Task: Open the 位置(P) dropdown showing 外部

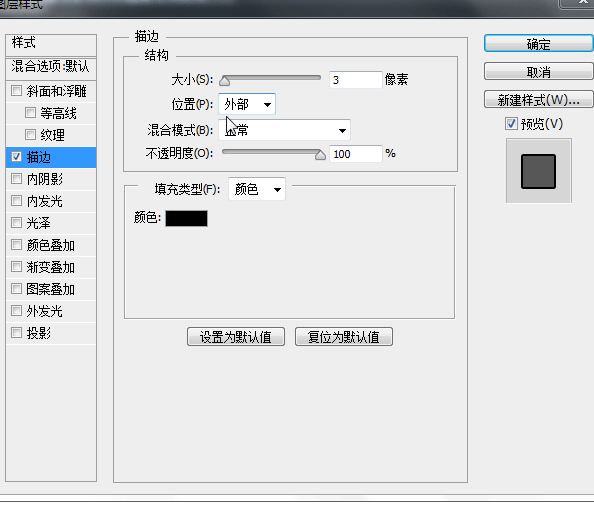Action: [247, 104]
